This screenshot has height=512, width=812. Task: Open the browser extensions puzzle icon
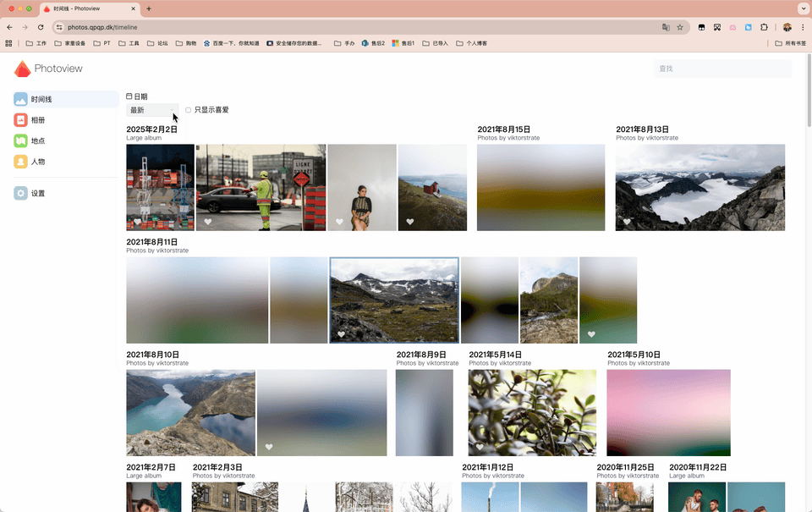point(764,27)
